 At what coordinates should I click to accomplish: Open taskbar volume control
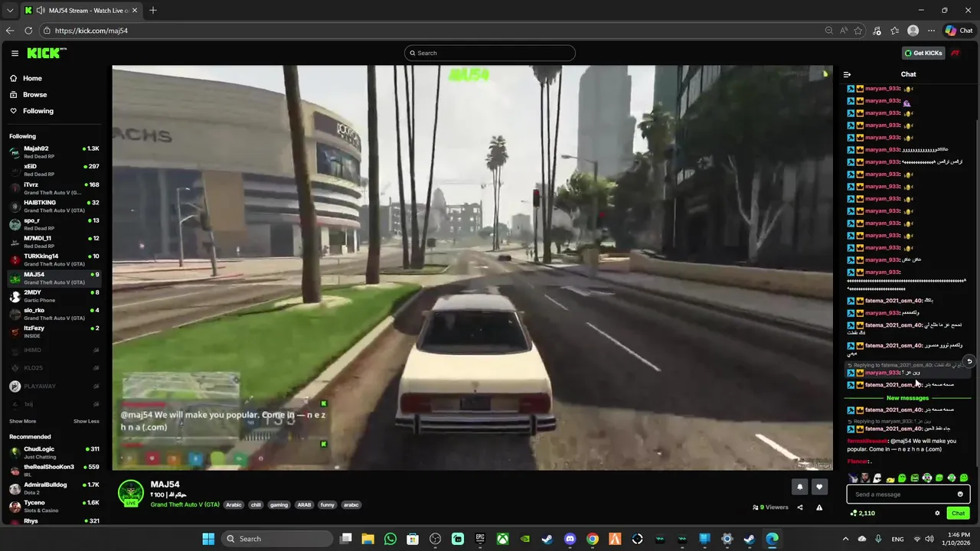tap(930, 539)
